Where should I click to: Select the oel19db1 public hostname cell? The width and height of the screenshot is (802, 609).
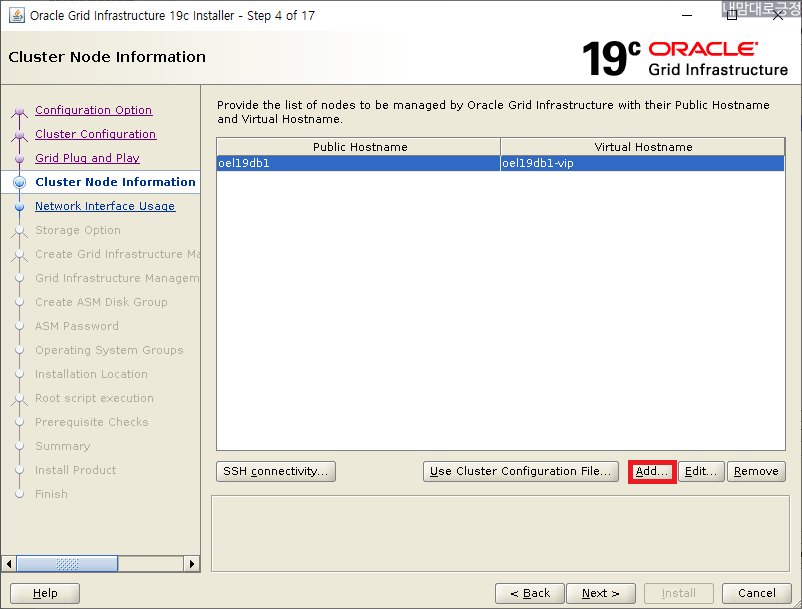click(358, 163)
